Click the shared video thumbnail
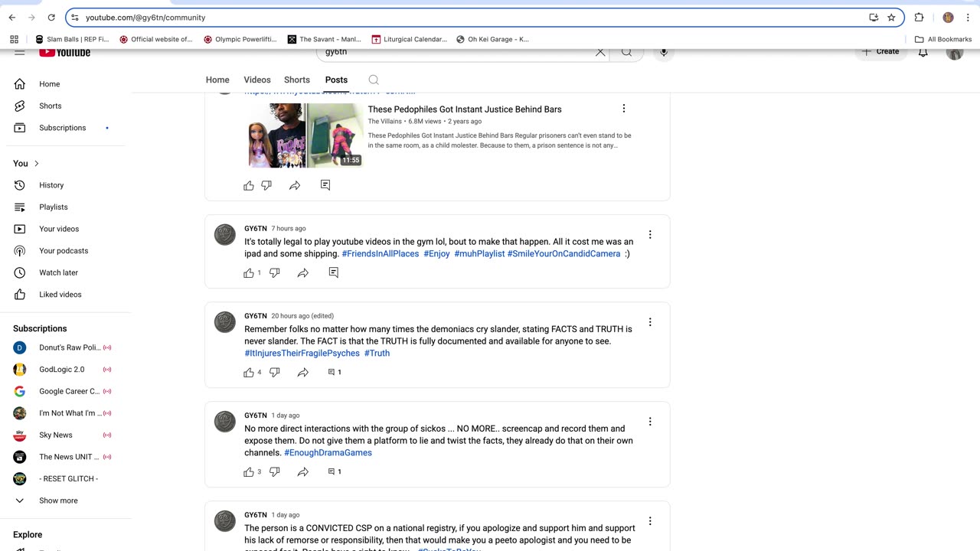Screen dimensions: 980x551 (x=305, y=135)
